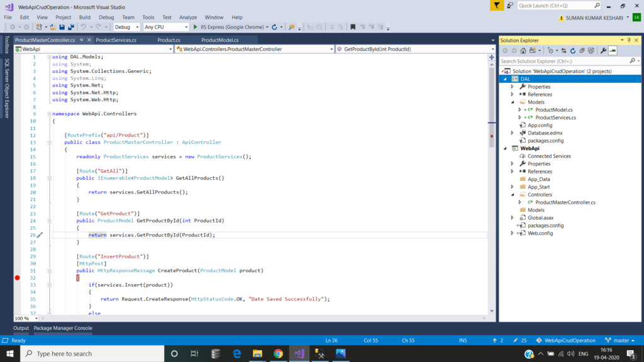This screenshot has height=362, width=644.
Task: Click Switch Views icon in Solution Explorer
Action: 533,50
